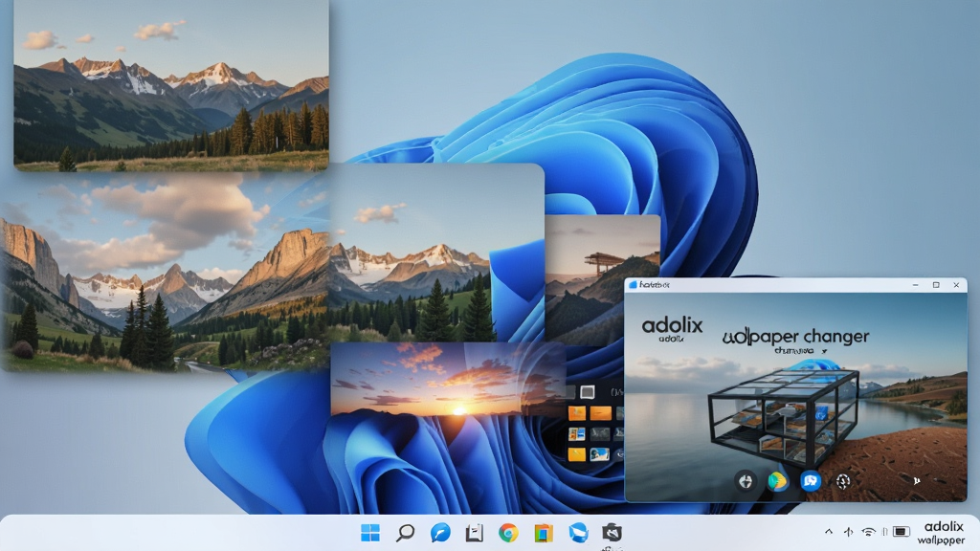Maximize the adolix window
The width and height of the screenshot is (980, 551).
click(936, 285)
